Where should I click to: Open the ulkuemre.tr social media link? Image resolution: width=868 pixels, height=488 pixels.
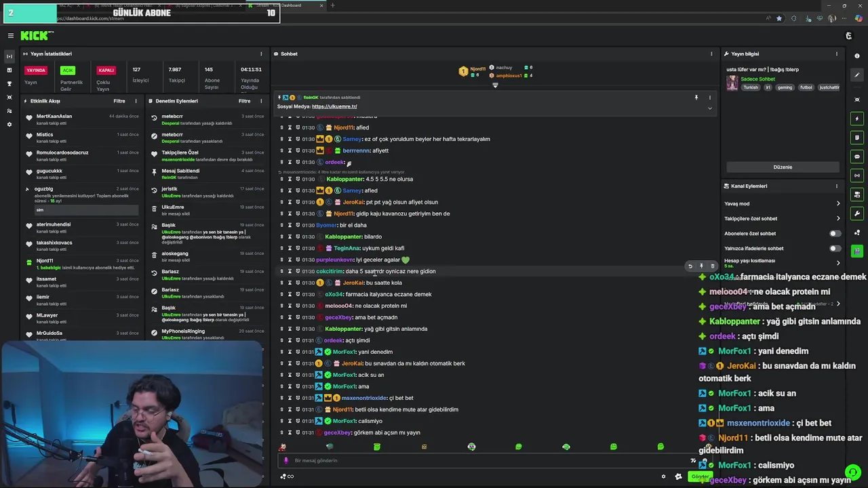pyautogui.click(x=334, y=106)
